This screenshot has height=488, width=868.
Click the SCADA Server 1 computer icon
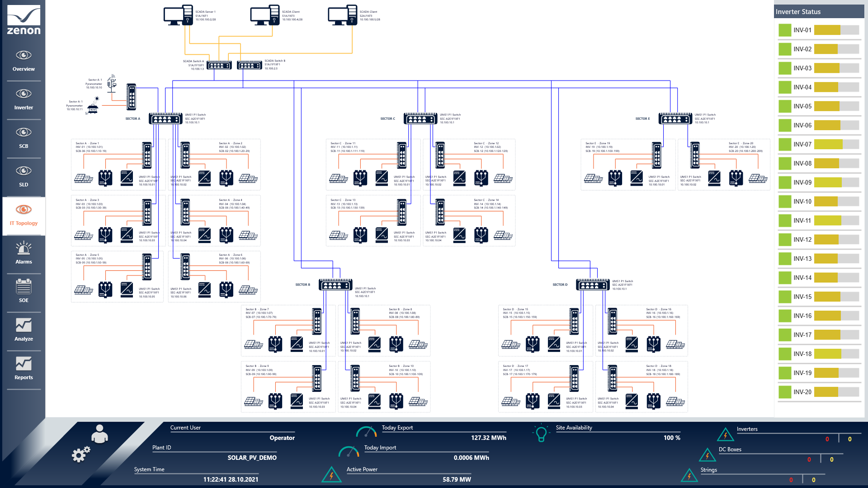pos(178,15)
